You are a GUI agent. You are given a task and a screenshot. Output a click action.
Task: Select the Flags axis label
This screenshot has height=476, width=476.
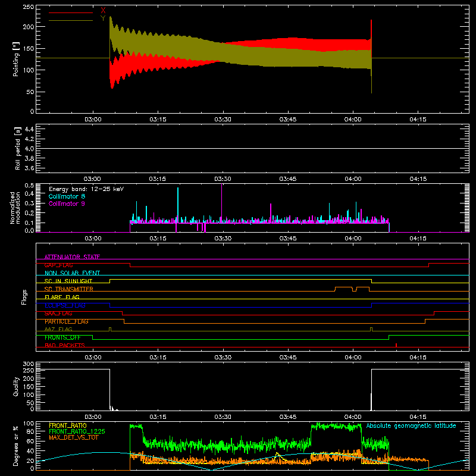pyautogui.click(x=24, y=297)
